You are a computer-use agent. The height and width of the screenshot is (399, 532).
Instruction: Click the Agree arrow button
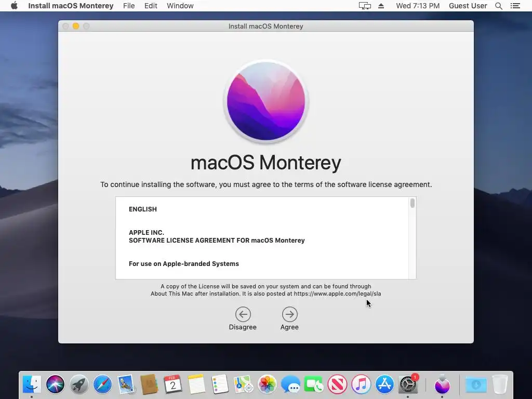(290, 314)
